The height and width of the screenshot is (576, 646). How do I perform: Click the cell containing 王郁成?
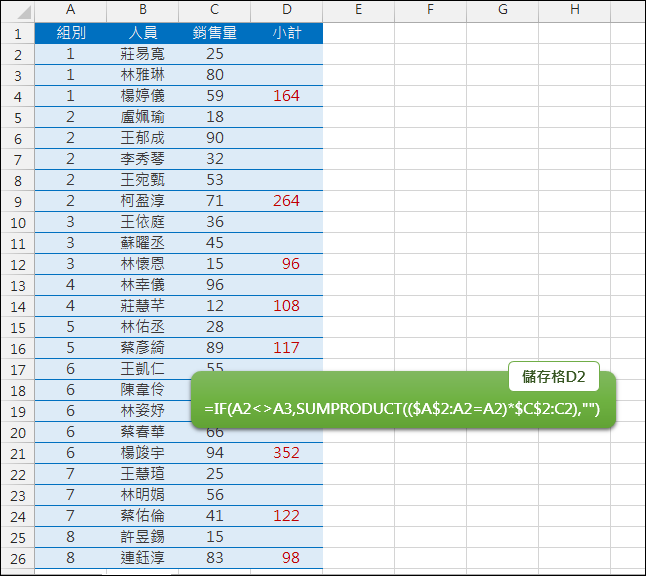[x=143, y=138]
